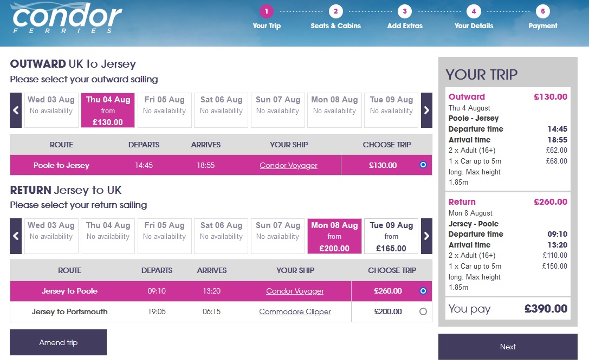Image resolution: width=589 pixels, height=364 pixels.
Task: Click the Outward heading in Your Trip summary
Action: (x=467, y=97)
